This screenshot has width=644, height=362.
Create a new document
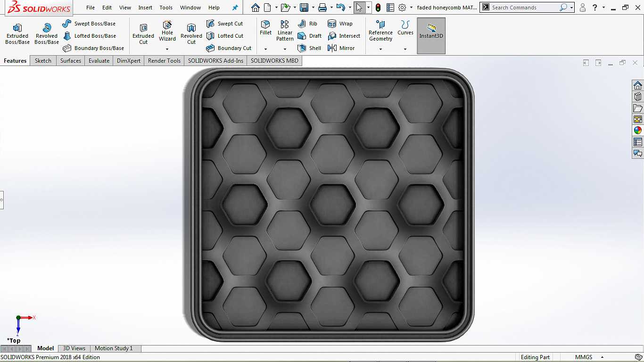point(267,8)
